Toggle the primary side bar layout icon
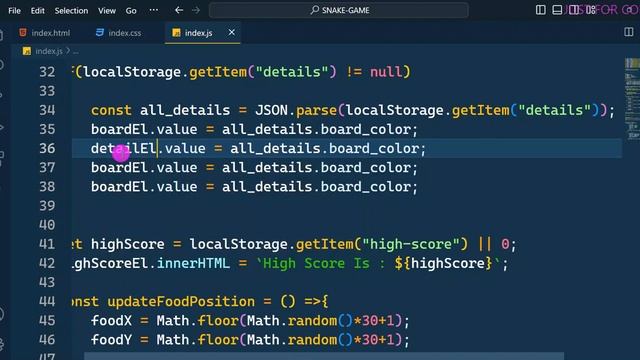Image resolution: width=640 pixels, height=360 pixels. pyautogui.click(x=540, y=10)
